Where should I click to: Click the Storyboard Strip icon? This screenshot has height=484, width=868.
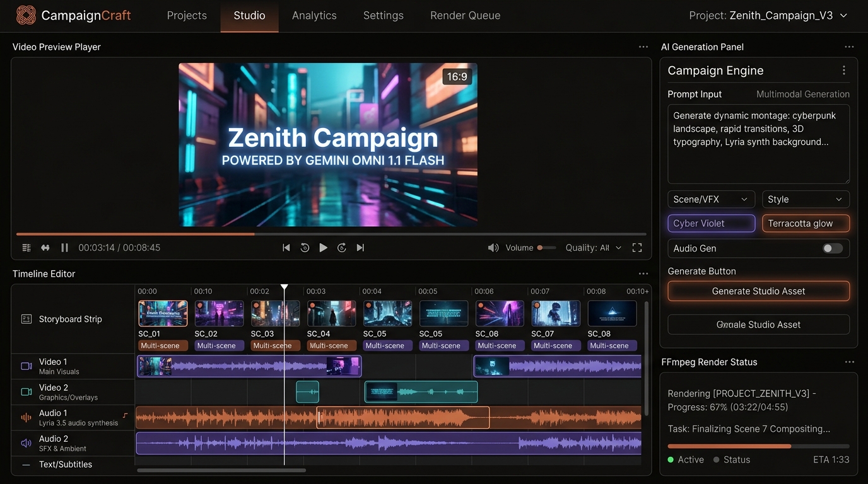pos(26,319)
